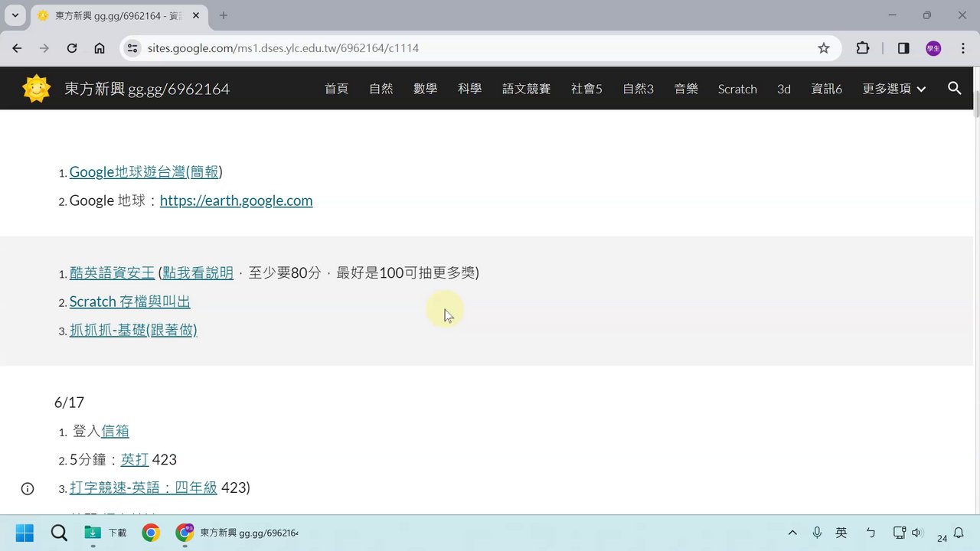
Task: View site information icon in address bar
Action: click(x=132, y=48)
